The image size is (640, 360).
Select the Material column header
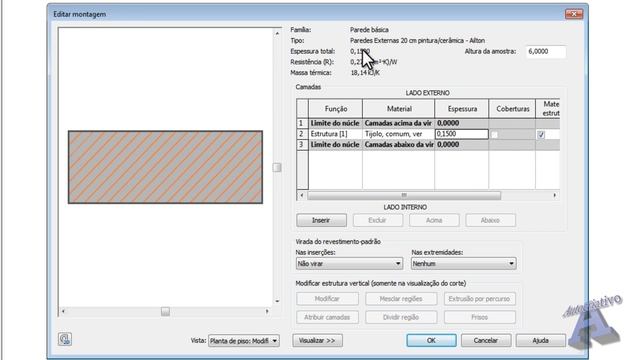[x=399, y=109]
